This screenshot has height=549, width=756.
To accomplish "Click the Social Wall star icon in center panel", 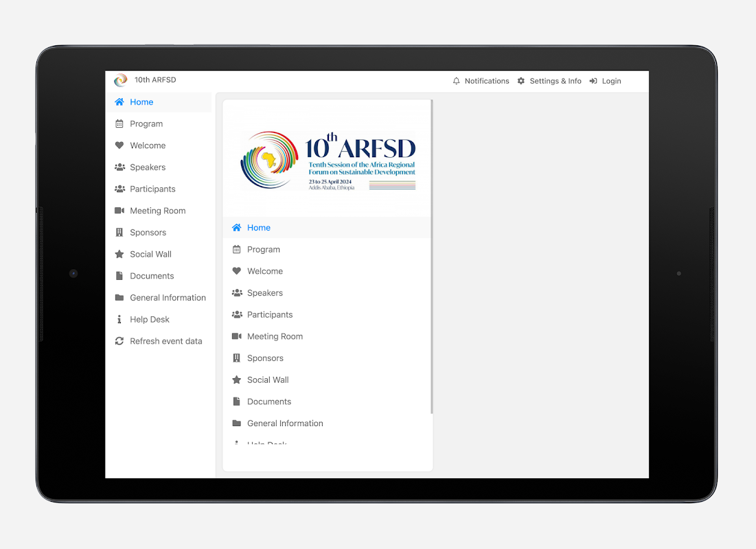I will (x=236, y=379).
